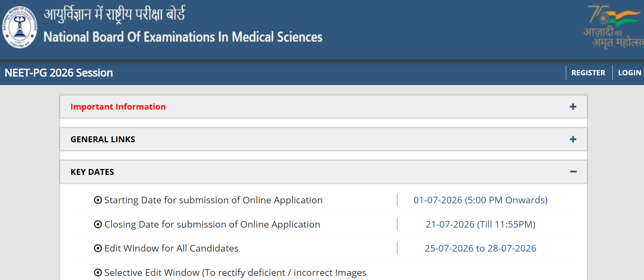The image size is (644, 280).
Task: Open the GENERAL LINKS accordion header
Action: [x=323, y=139]
